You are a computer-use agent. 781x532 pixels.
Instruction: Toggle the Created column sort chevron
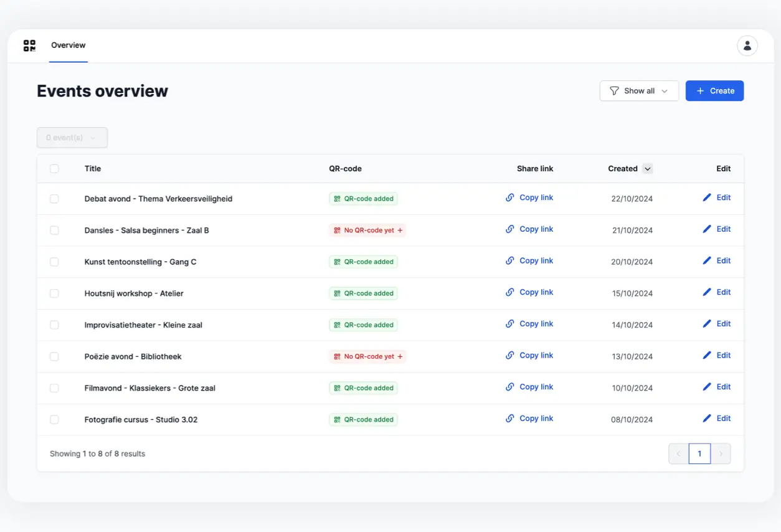coord(647,168)
